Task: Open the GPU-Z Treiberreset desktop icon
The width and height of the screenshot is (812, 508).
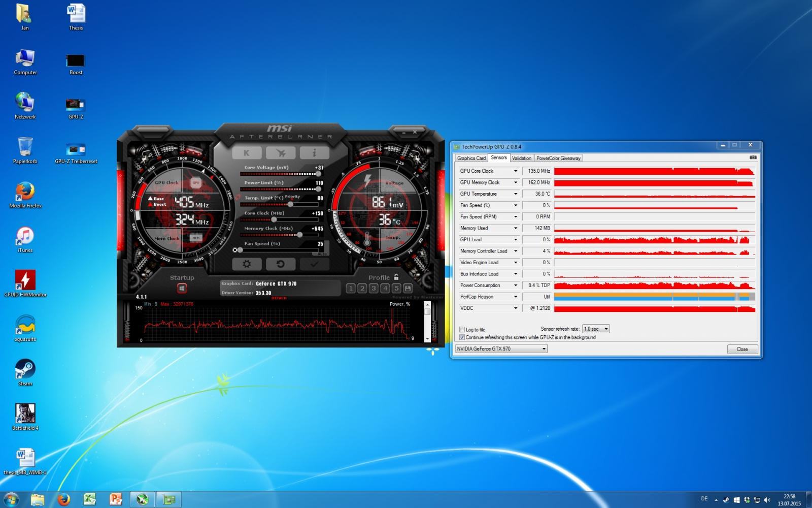Action: [x=76, y=152]
